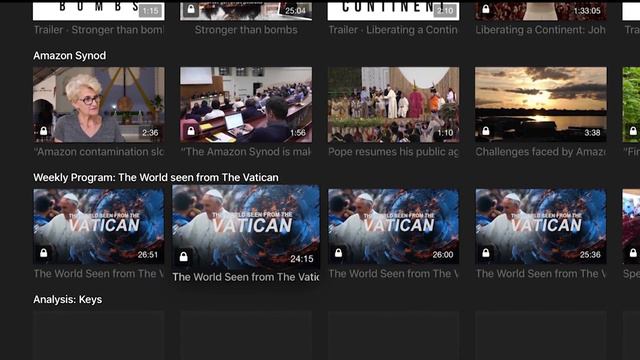
Task: Open the Amazon river sunset thumbnail
Action: coord(541,104)
